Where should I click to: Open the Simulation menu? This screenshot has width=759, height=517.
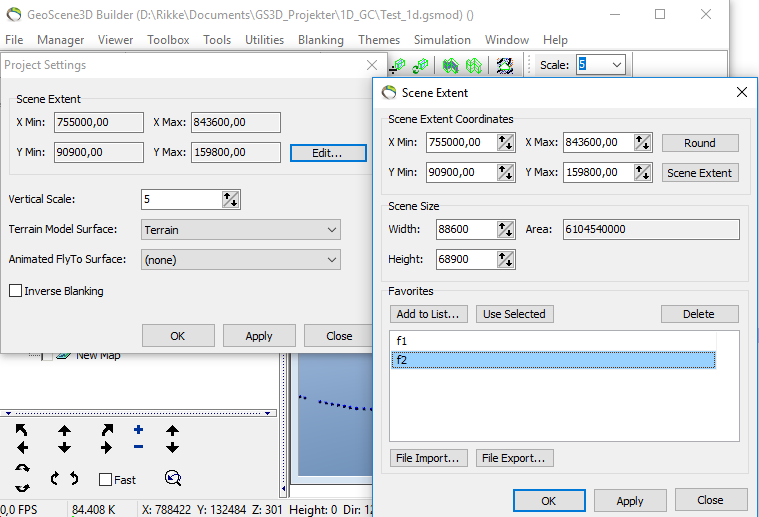442,40
